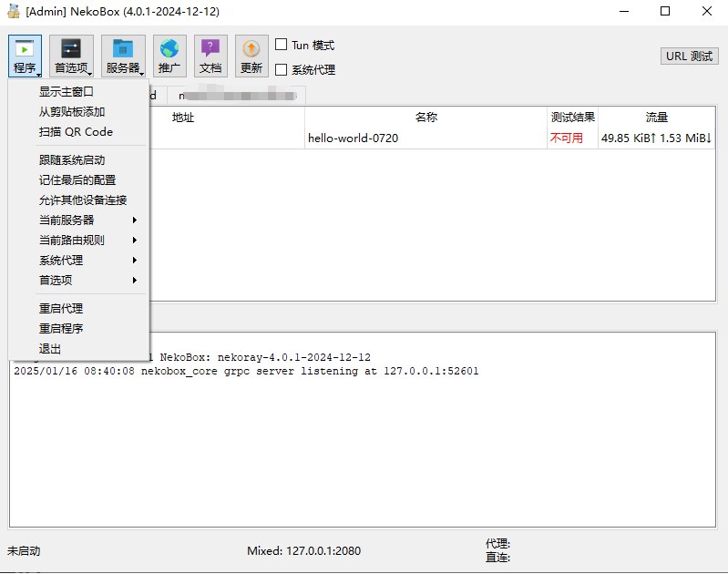This screenshot has width=728, height=574.
Task: Click the NekoBox title bar app icon
Action: coord(14,12)
